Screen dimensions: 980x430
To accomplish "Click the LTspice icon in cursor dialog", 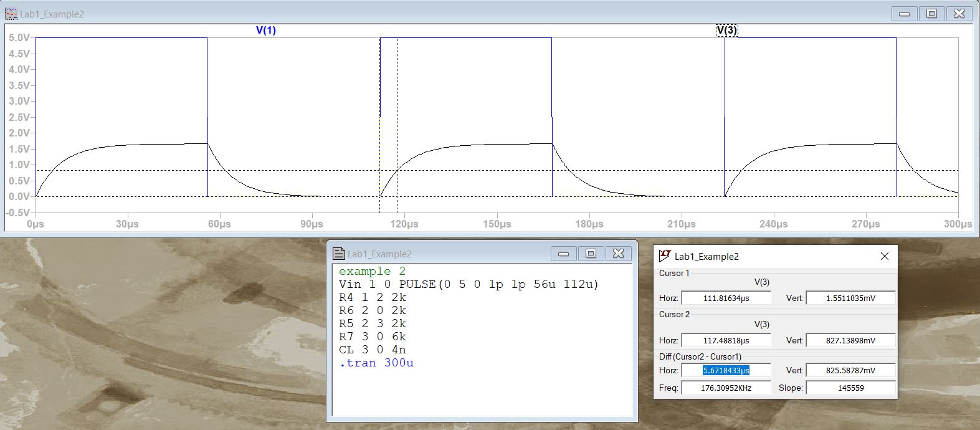I will 665,256.
